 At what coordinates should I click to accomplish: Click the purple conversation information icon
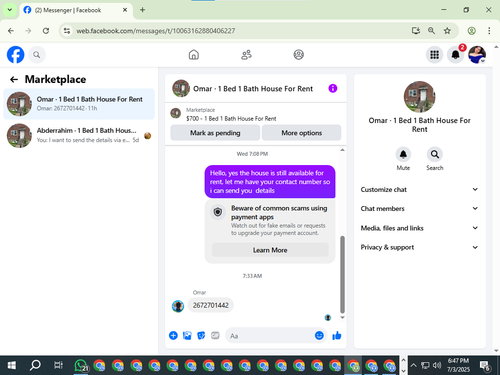(x=333, y=88)
